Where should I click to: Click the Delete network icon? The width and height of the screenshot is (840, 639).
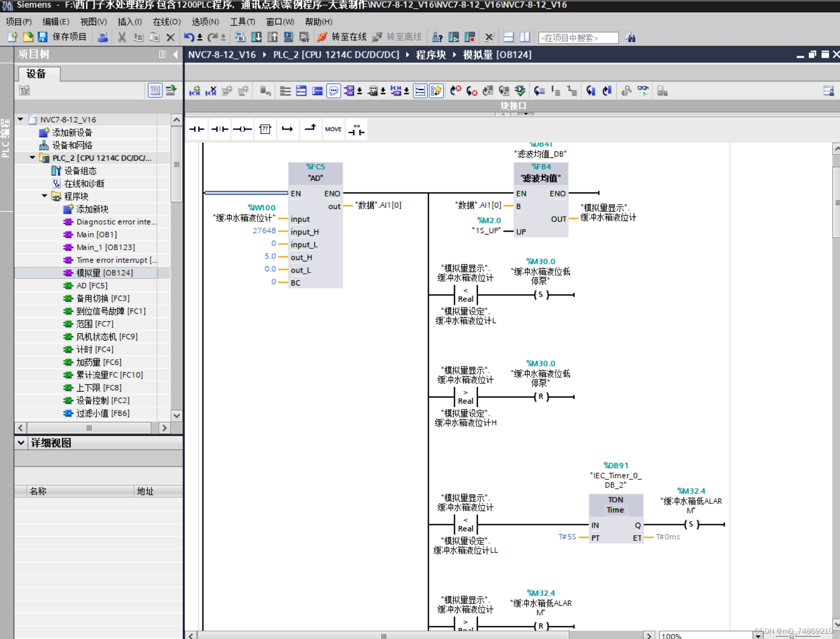[x=211, y=91]
